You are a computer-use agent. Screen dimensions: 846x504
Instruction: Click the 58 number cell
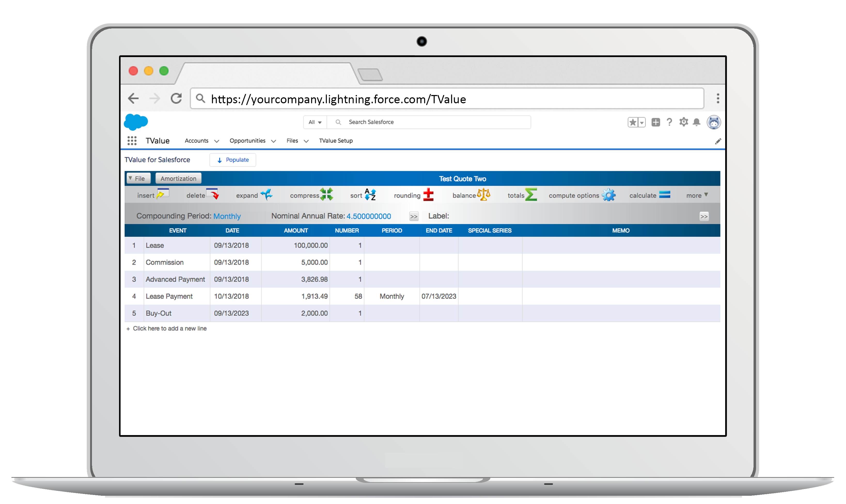pos(347,296)
